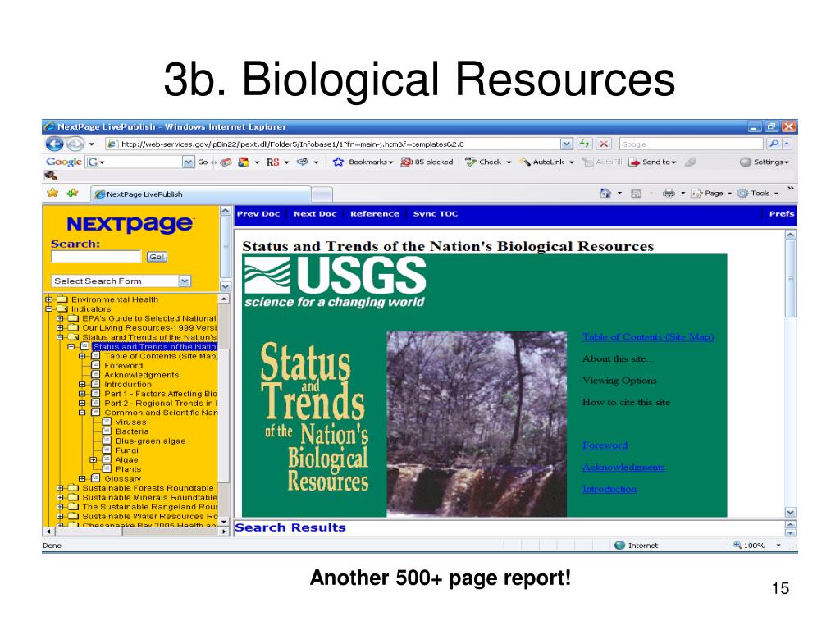Click Sync TOC
840x630 pixels.
[436, 214]
